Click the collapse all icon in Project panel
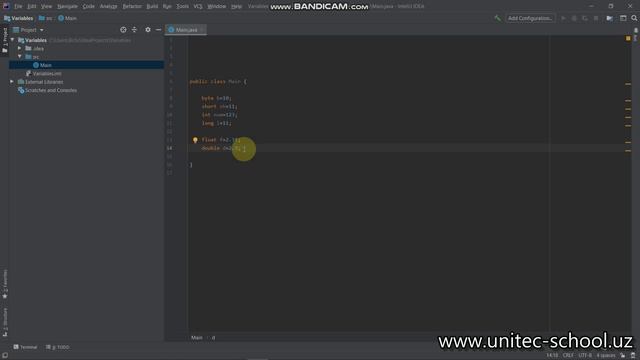This screenshot has width=640, height=360. pyautogui.click(x=134, y=30)
